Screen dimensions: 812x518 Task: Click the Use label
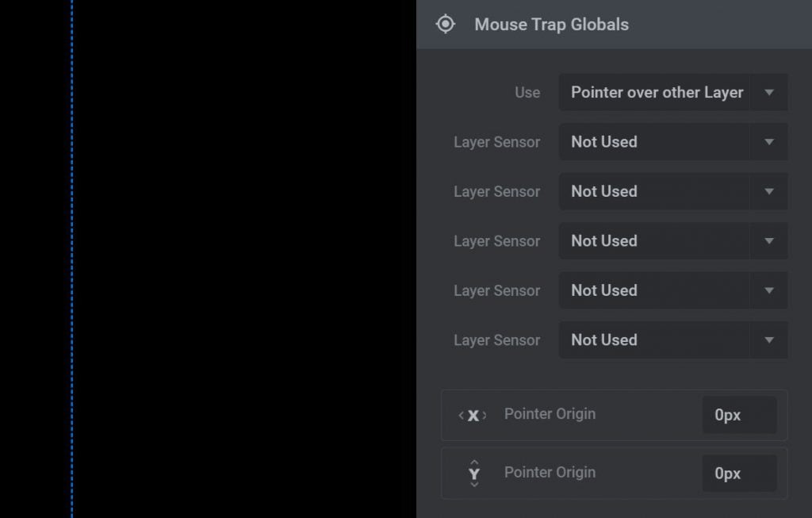tap(527, 93)
